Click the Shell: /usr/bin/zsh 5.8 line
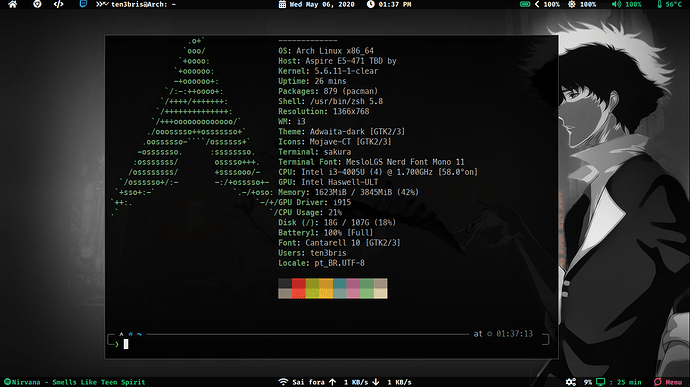690x387 pixels. pyautogui.click(x=330, y=102)
